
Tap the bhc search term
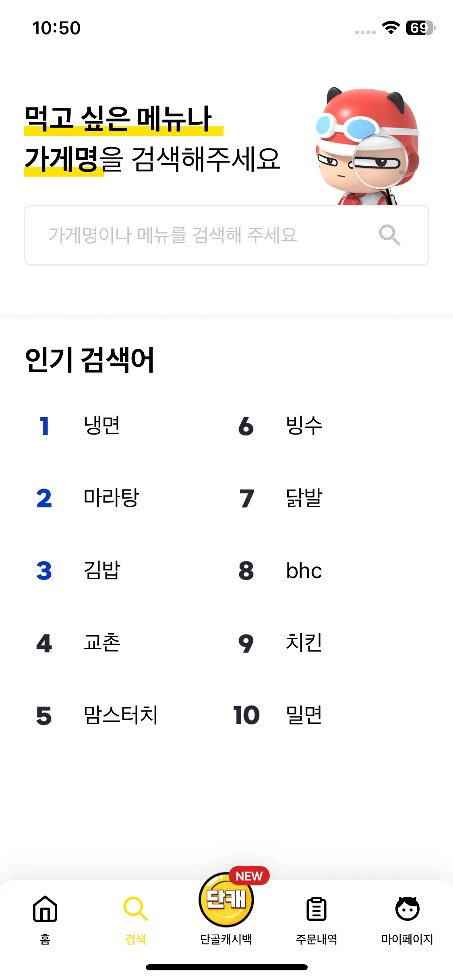pos(304,570)
